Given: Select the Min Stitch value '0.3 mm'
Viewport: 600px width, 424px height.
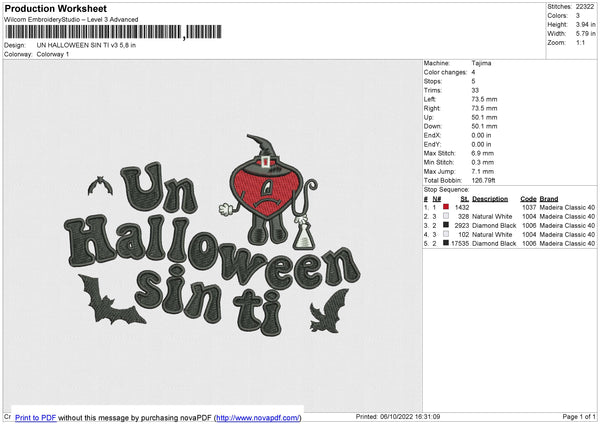Looking at the screenshot, I should click(483, 162).
